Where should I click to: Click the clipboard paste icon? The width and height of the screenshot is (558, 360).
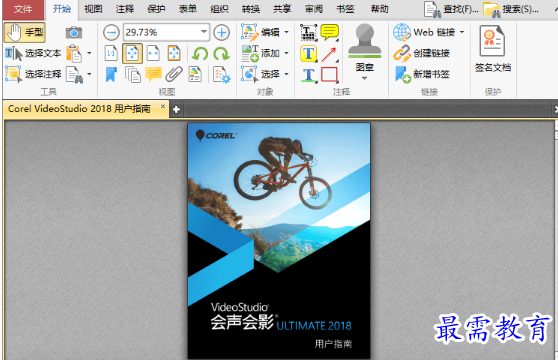(74, 53)
